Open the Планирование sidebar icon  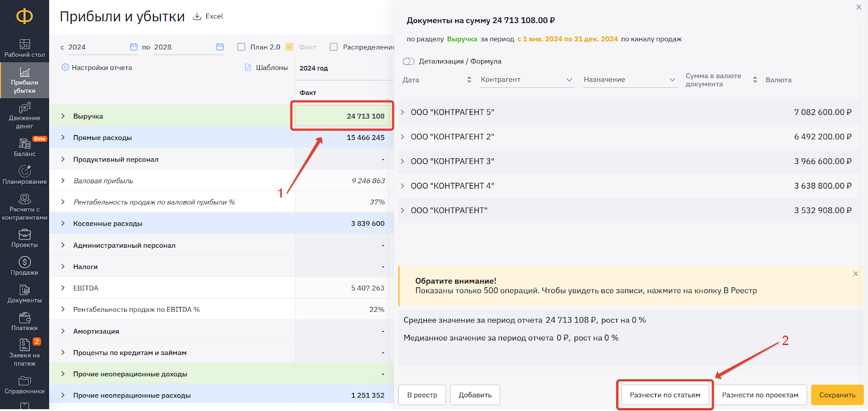coord(24,171)
